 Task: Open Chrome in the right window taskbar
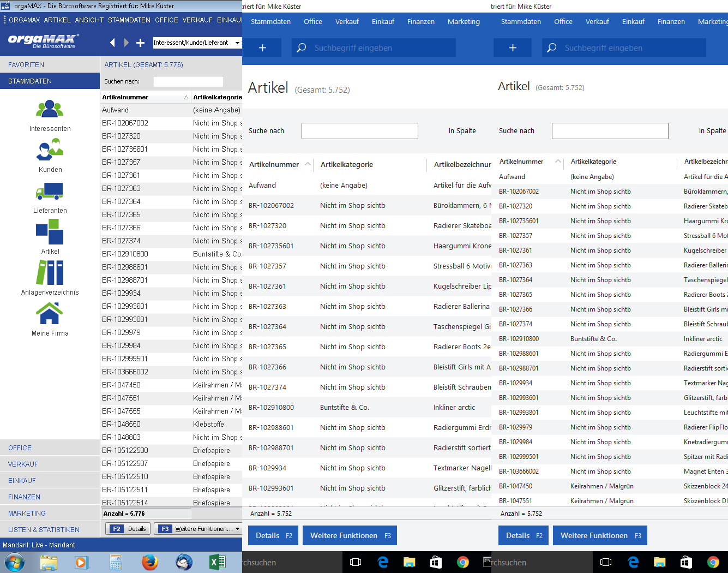pyautogui.click(x=713, y=562)
